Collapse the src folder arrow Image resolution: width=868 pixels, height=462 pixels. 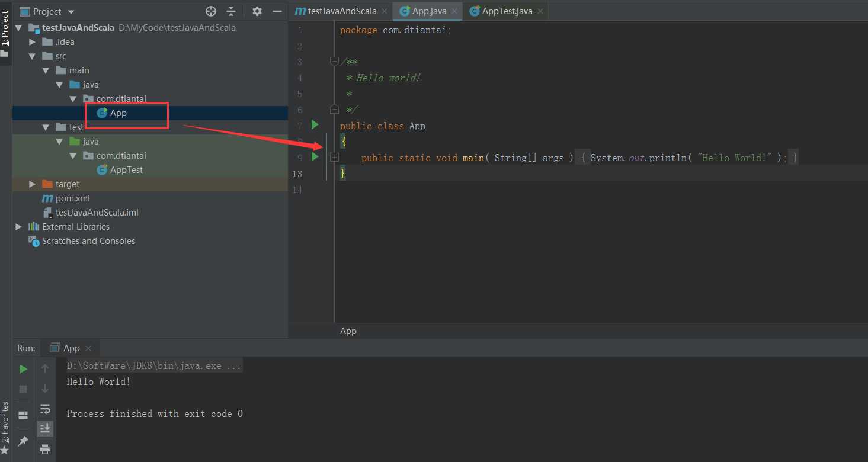33,56
